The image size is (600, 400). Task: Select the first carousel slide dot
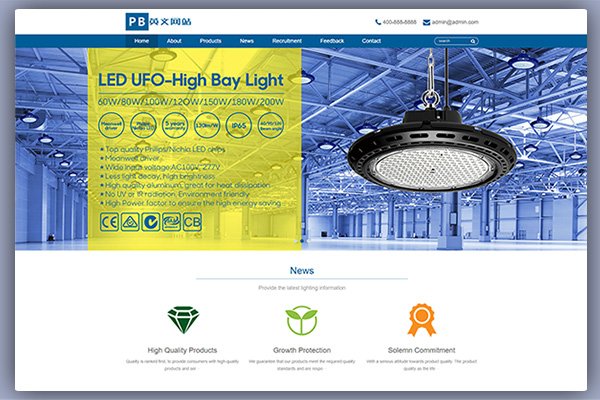(295, 241)
